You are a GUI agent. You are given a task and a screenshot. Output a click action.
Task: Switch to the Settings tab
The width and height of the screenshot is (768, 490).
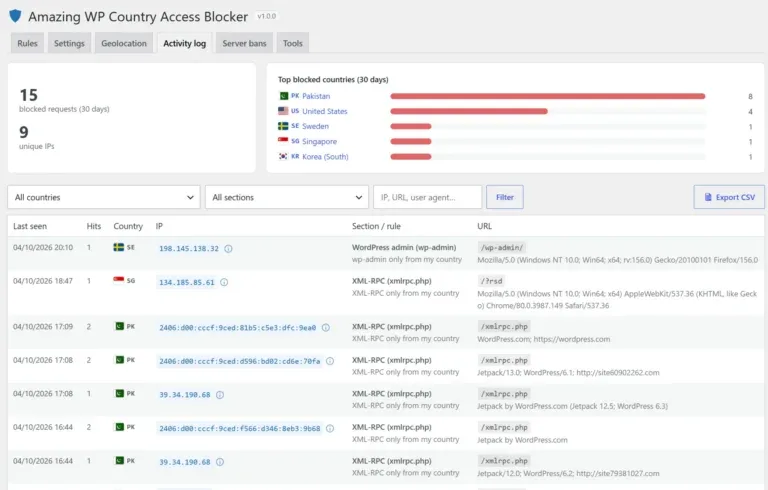point(69,43)
